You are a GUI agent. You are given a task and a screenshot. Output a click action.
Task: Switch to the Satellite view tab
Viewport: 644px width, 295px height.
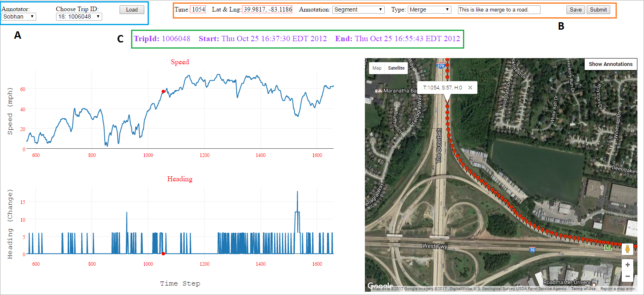[x=396, y=68]
